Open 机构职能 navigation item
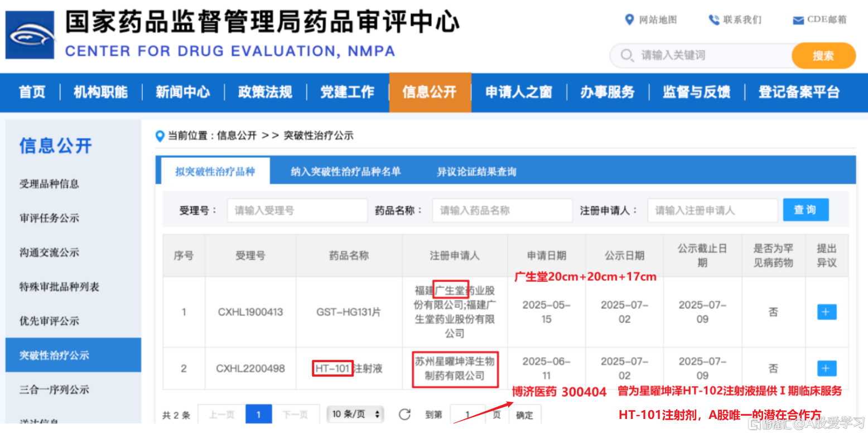Viewport: 868px width, 434px height. [100, 92]
